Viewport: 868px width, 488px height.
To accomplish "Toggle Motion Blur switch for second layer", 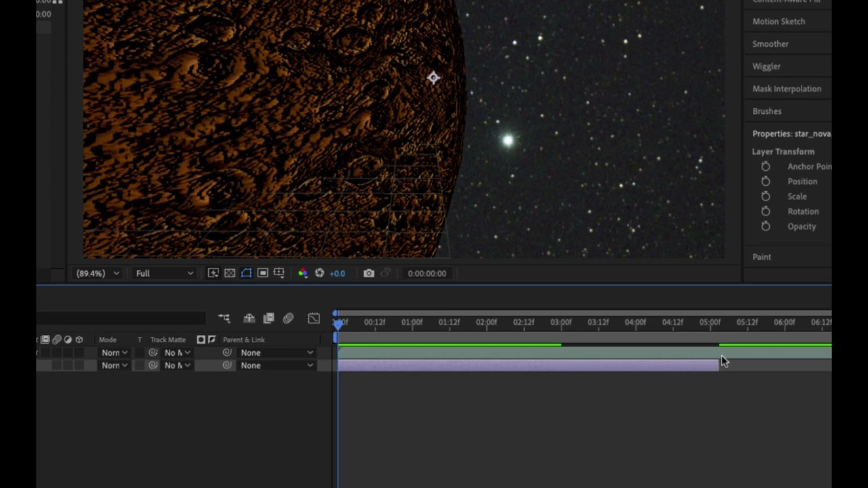I will (x=57, y=365).
